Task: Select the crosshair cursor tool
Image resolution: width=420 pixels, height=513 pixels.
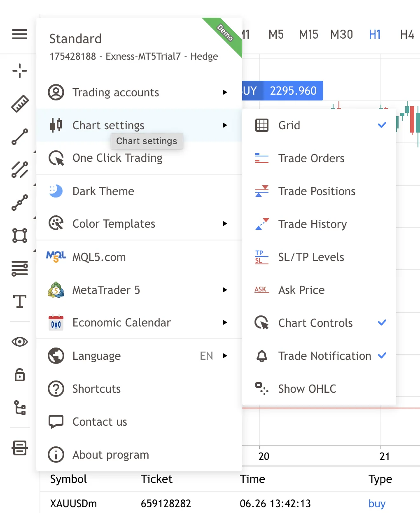Action: pos(20,71)
